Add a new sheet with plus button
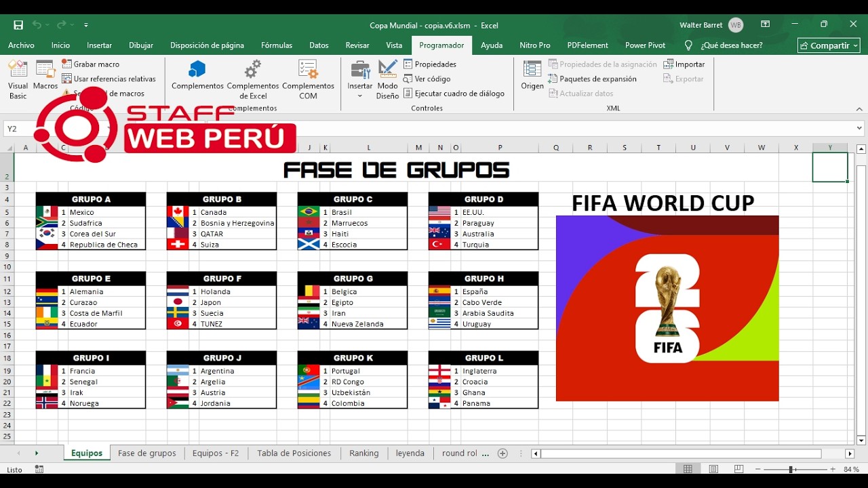This screenshot has width=868, height=488. tap(502, 453)
